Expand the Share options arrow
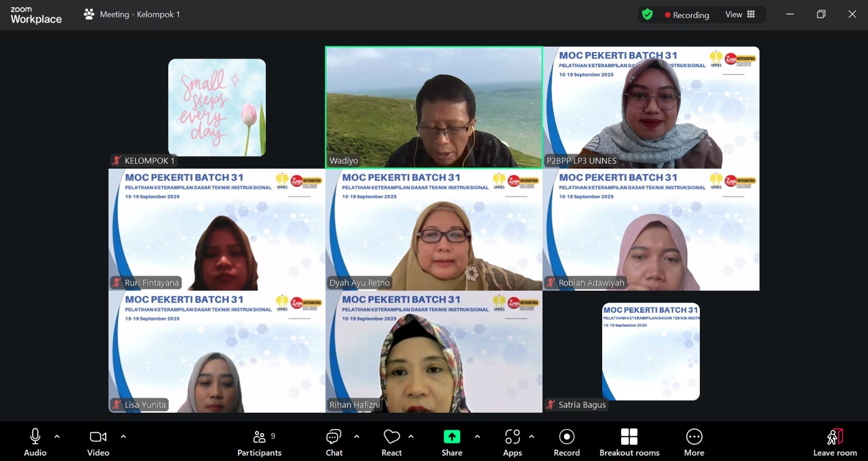The image size is (868, 461). [x=477, y=436]
